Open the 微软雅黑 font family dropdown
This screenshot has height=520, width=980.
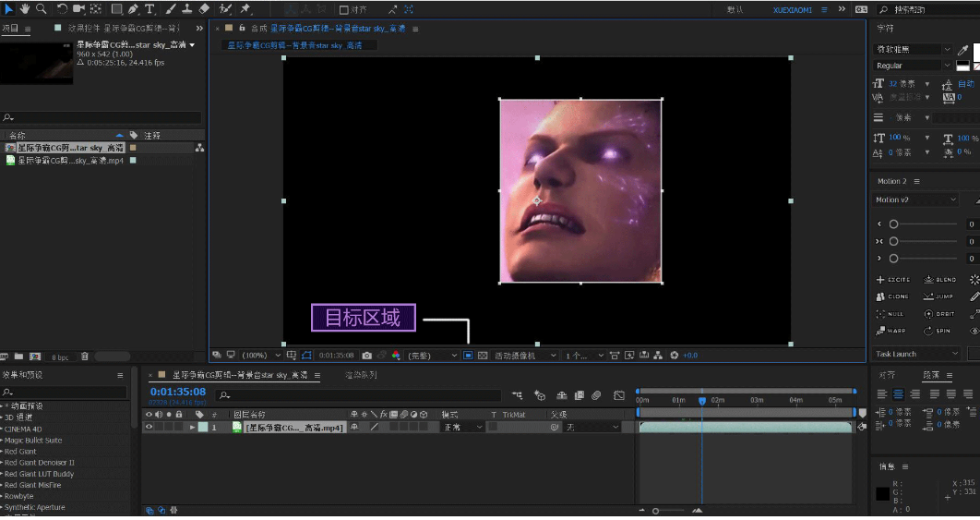[913, 50]
